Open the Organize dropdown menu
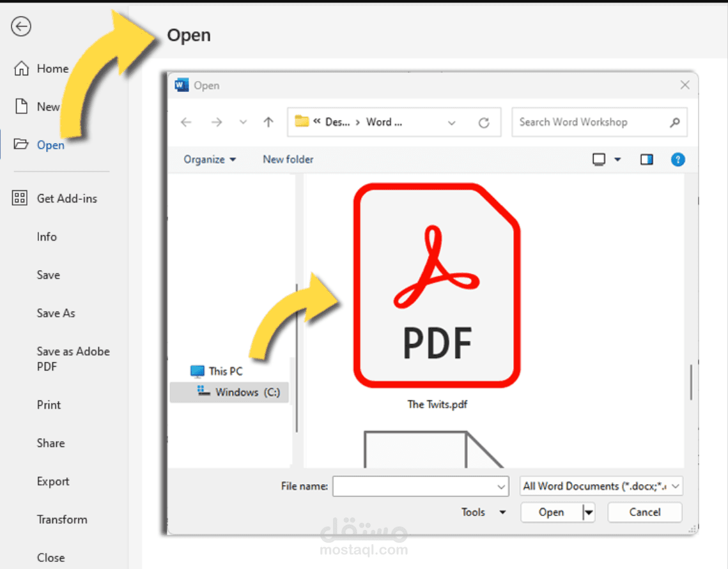The width and height of the screenshot is (728, 569). click(x=210, y=159)
